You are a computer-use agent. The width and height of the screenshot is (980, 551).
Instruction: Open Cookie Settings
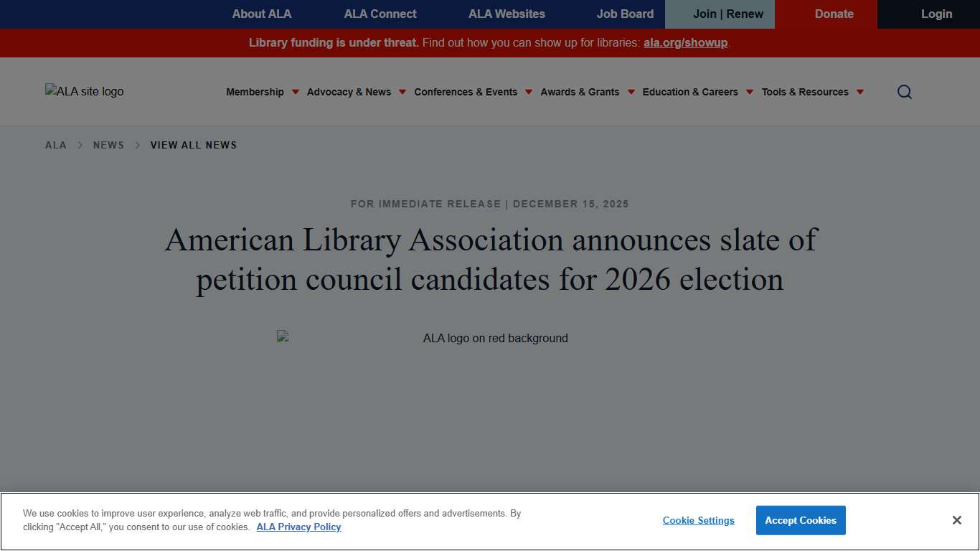pyautogui.click(x=698, y=520)
